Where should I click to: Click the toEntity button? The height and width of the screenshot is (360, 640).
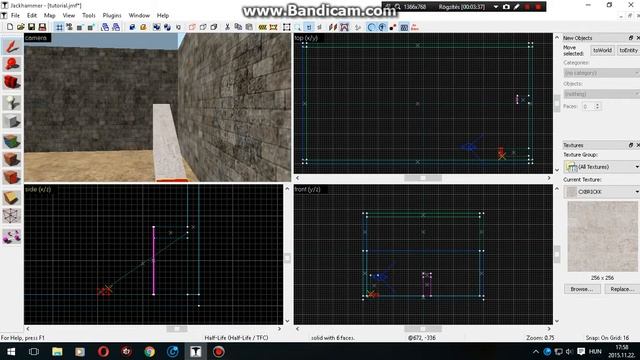(629, 50)
